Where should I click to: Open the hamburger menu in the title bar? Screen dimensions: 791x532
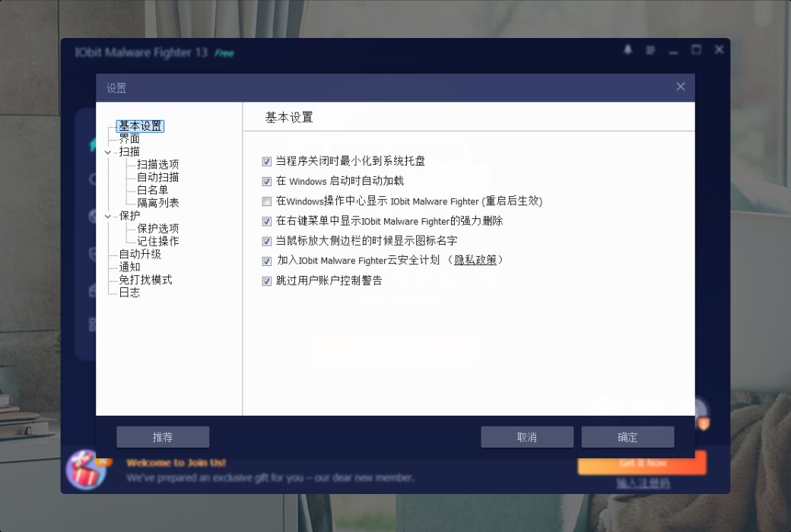coord(650,49)
